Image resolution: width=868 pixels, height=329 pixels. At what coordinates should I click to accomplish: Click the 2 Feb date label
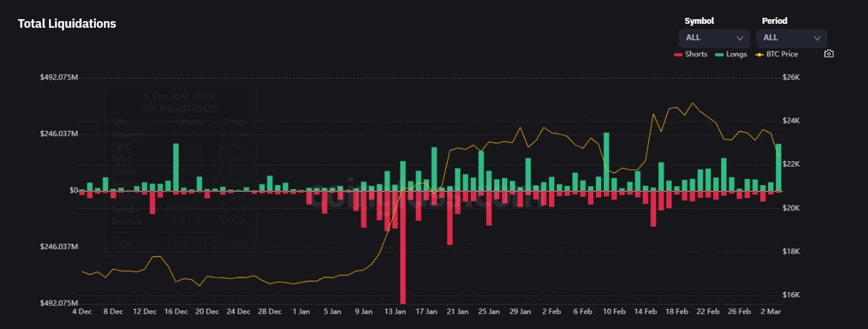tap(552, 311)
